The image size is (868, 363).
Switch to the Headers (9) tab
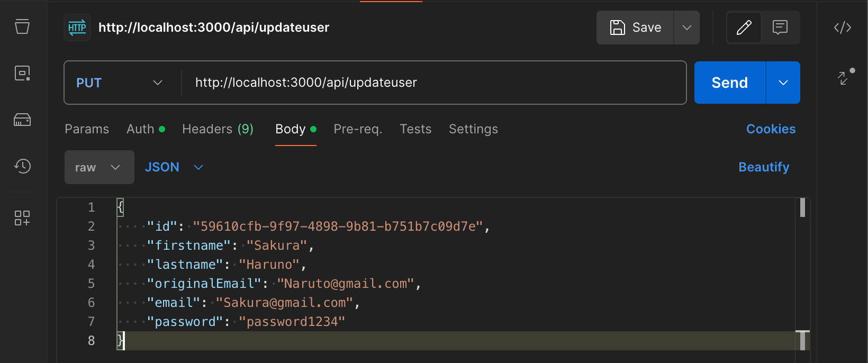tap(218, 129)
